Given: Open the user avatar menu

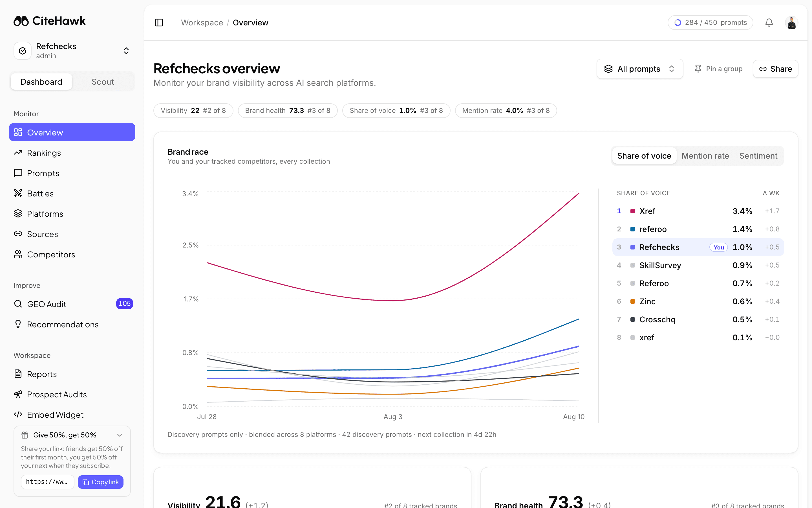Looking at the screenshot, I should point(791,23).
